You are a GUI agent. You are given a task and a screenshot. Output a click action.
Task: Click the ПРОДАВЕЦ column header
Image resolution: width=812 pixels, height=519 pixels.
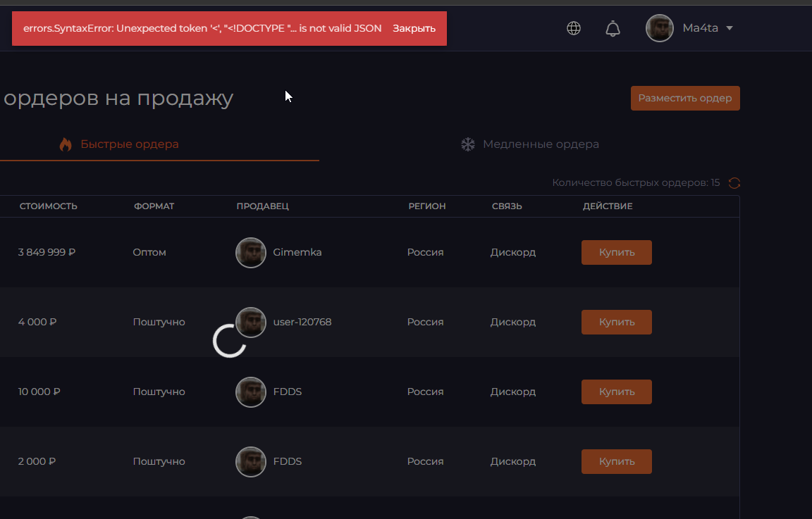[262, 206]
